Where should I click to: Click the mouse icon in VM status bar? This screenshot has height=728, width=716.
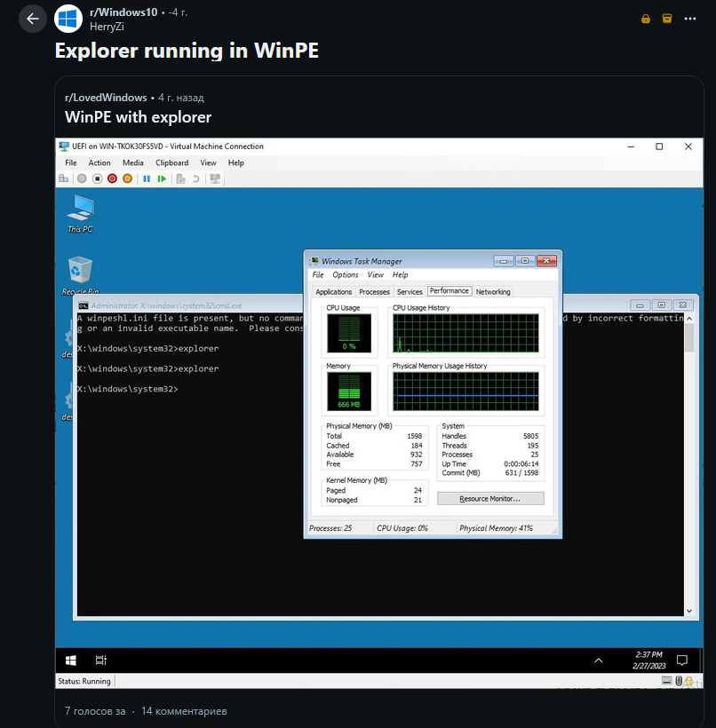679,681
